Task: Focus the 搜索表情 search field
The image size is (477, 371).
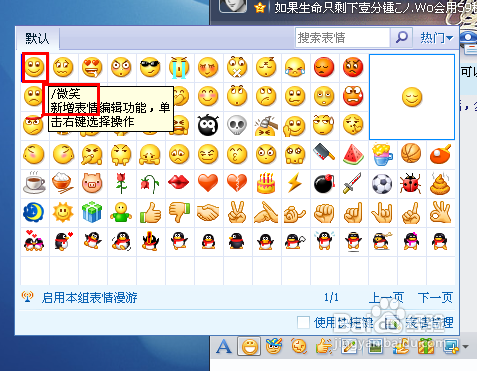Action: click(343, 37)
